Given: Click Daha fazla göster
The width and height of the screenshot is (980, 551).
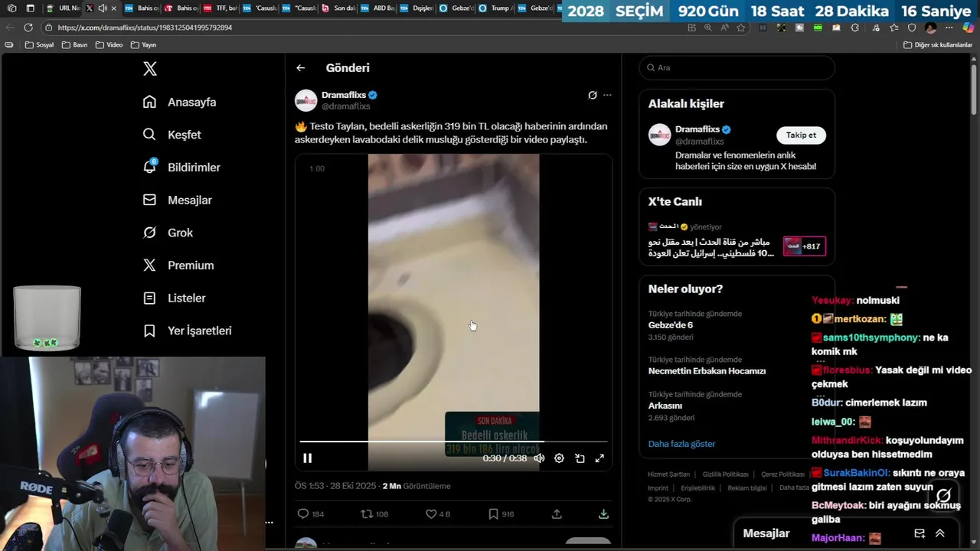Looking at the screenshot, I should 681,444.
